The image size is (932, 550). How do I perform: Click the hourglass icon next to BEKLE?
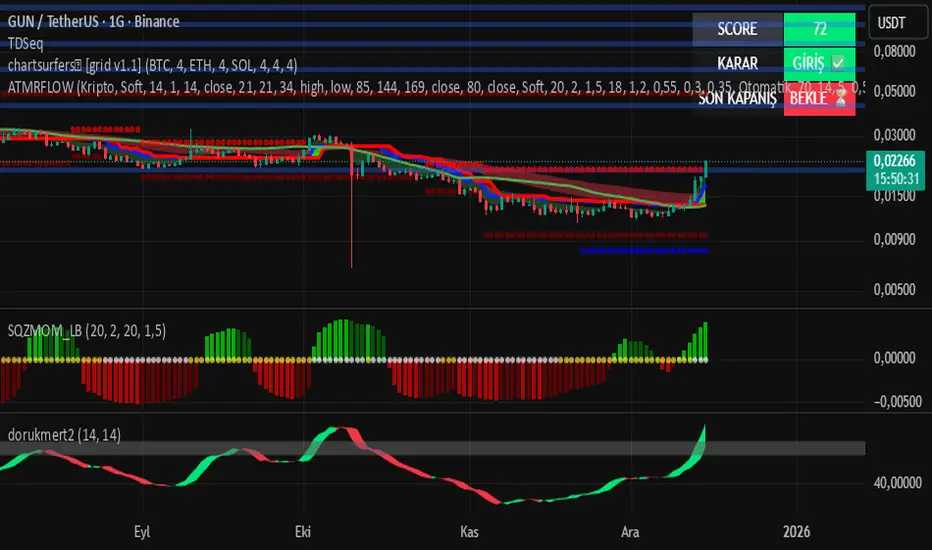pyautogui.click(x=840, y=99)
